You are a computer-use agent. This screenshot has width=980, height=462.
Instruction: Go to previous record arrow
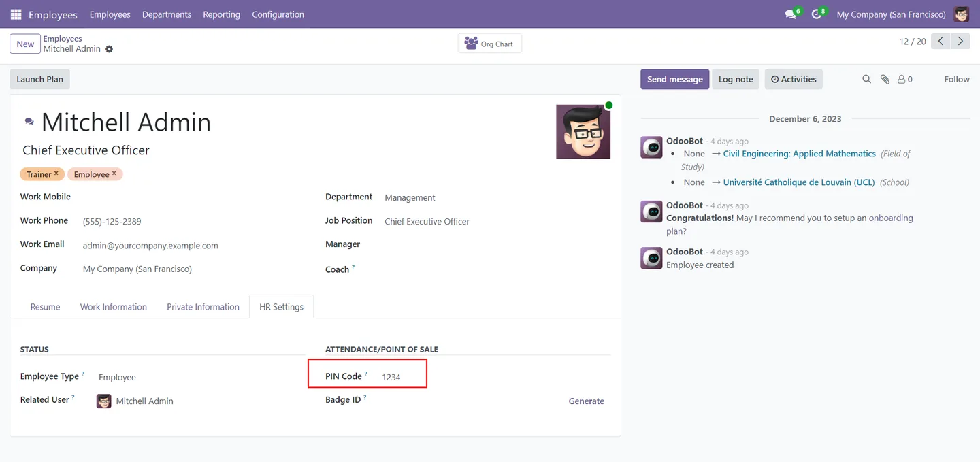click(941, 42)
